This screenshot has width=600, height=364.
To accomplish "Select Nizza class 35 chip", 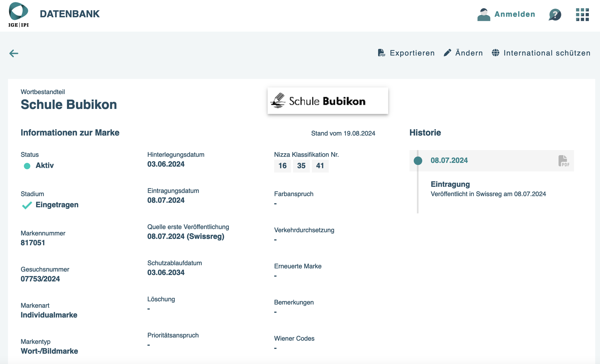I will click(301, 166).
